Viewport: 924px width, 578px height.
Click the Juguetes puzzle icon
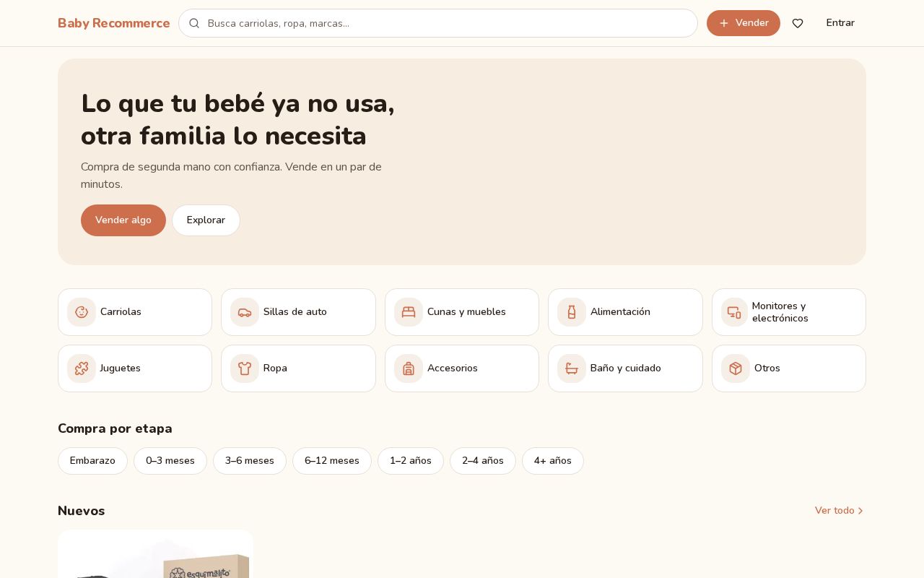[x=82, y=368]
